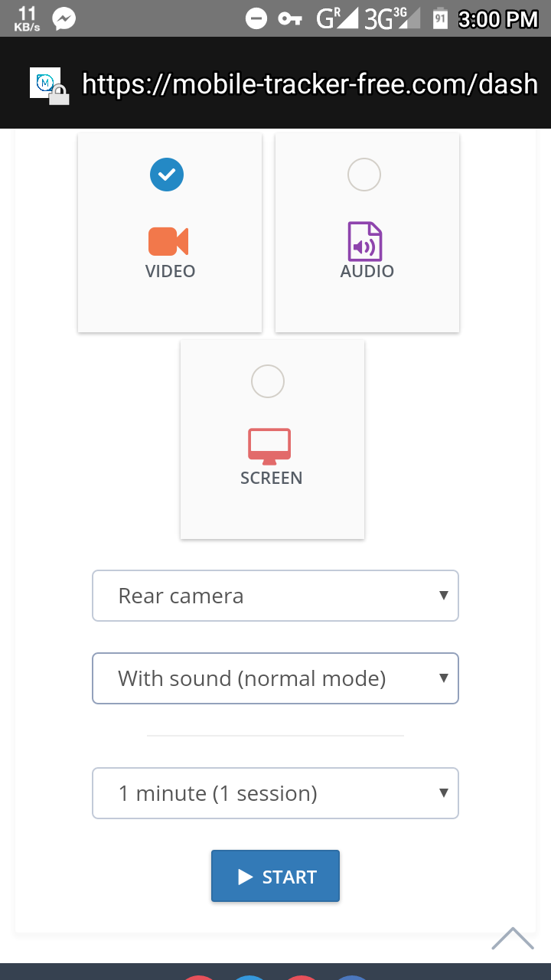551x980 pixels.
Task: Open the 1 minute session duration dropdown
Action: click(x=275, y=793)
